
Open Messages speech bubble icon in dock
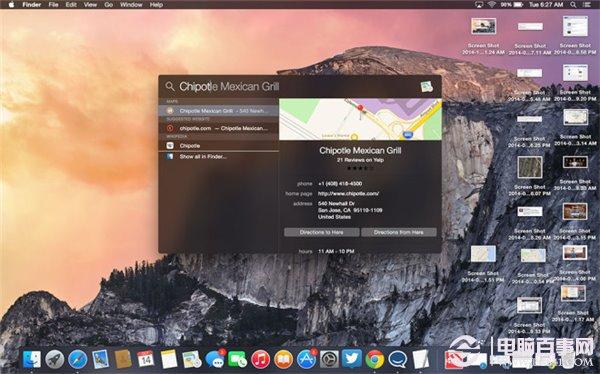(215, 359)
